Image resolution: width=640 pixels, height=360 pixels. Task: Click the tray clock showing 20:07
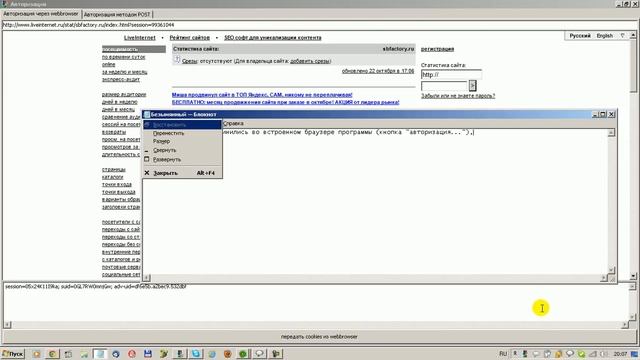[620, 354]
